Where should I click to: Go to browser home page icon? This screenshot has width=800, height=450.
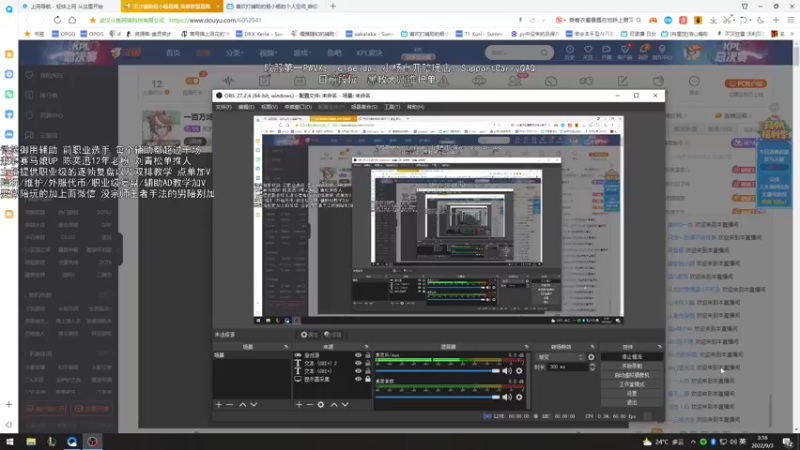72,20
